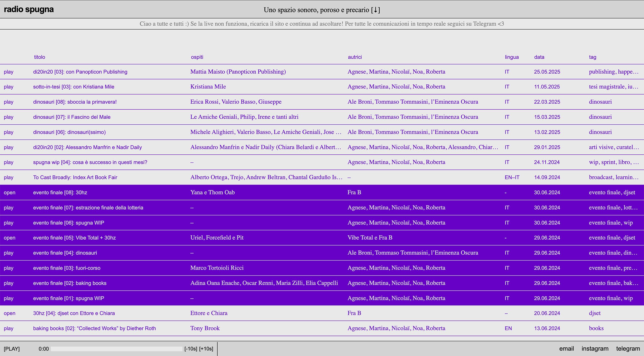Image resolution: width=644 pixels, height=356 pixels.
Task: Open the instagram link in the footer
Action: point(595,349)
